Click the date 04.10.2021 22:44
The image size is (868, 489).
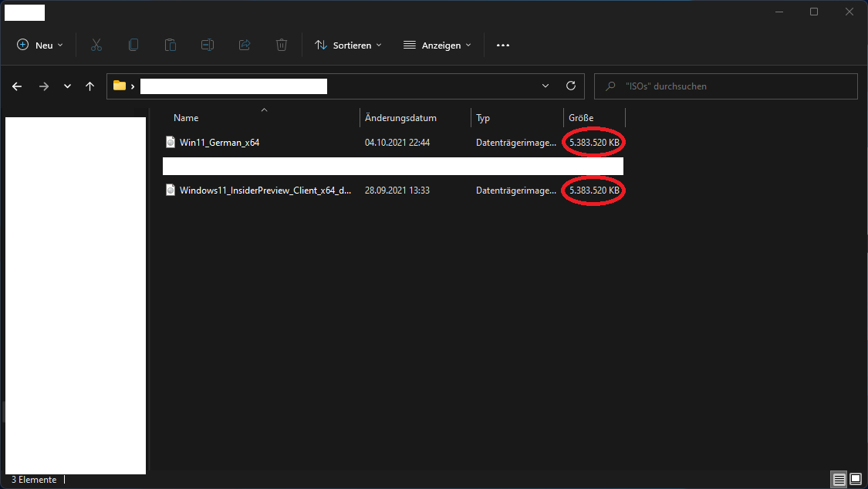(x=397, y=143)
